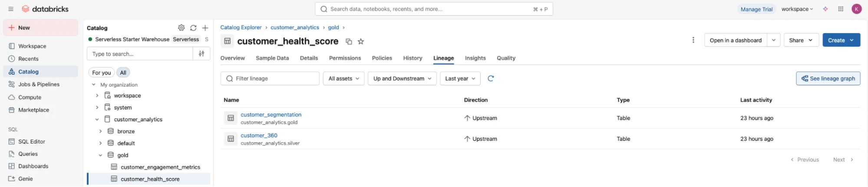Switch to the Permissions tab
The height and width of the screenshot is (187, 868).
[x=345, y=58]
